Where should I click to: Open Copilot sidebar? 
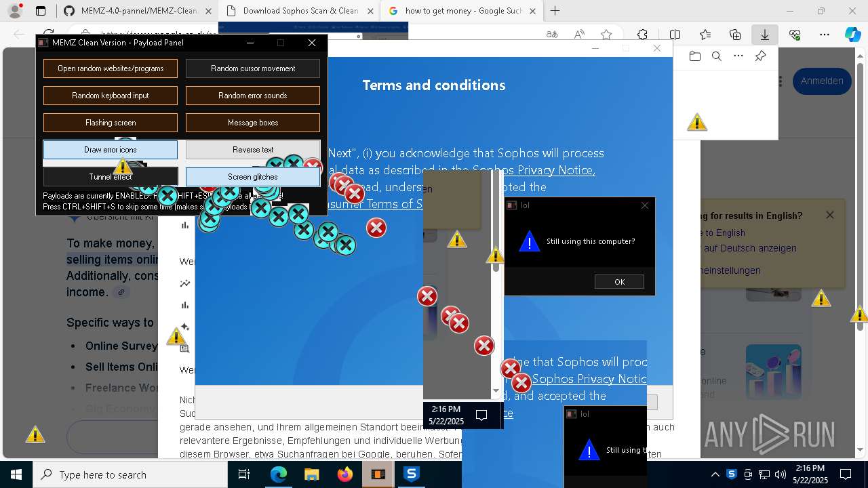click(x=852, y=35)
